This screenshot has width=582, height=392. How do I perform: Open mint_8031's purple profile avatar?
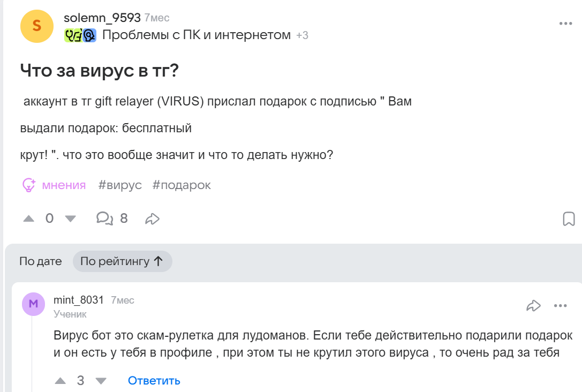(x=33, y=304)
